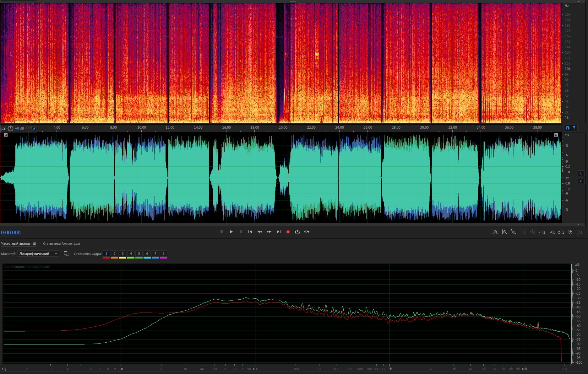Click the Zoom Out Amplitude icon
Image resolution: width=588 pixels, height=374 pixels.
[x=504, y=232]
